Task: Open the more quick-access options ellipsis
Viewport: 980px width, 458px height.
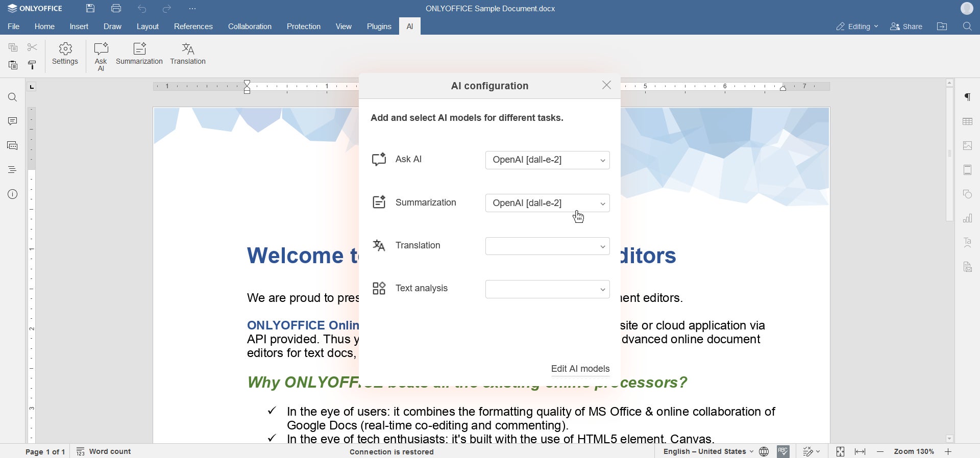Action: pos(192,9)
